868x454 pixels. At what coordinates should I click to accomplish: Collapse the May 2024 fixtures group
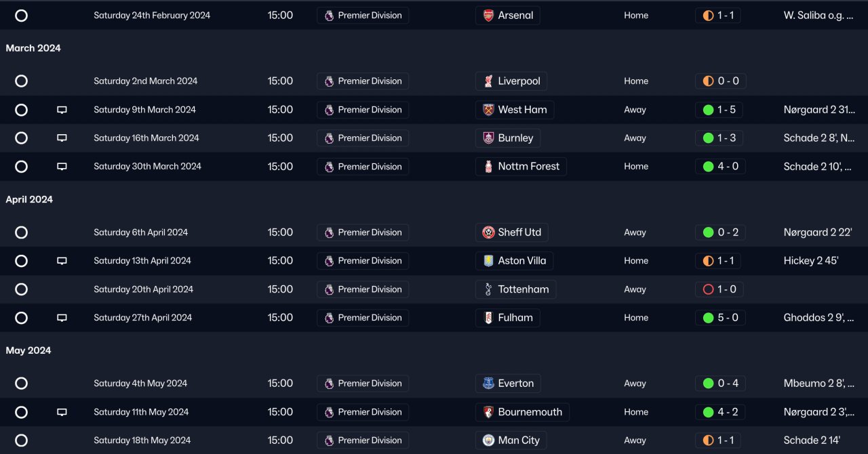(x=28, y=350)
